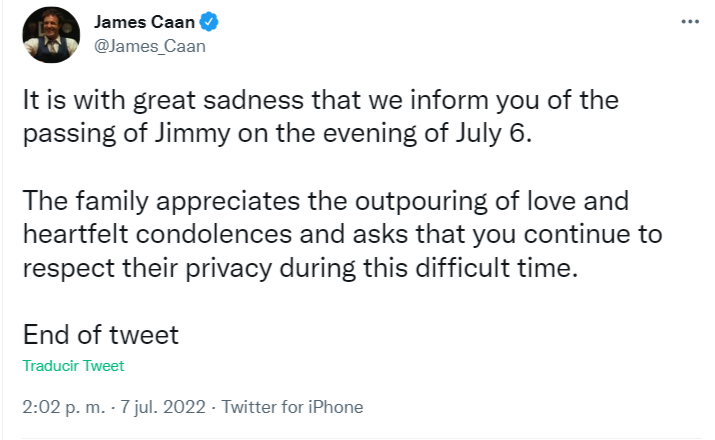Open the More options three-dot menu
Screen dimensions: 715x440
[x=690, y=22]
